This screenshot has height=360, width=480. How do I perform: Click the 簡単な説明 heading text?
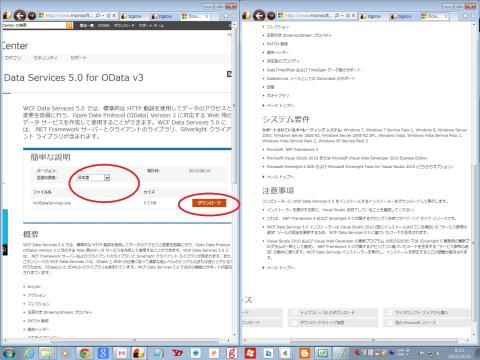50,157
